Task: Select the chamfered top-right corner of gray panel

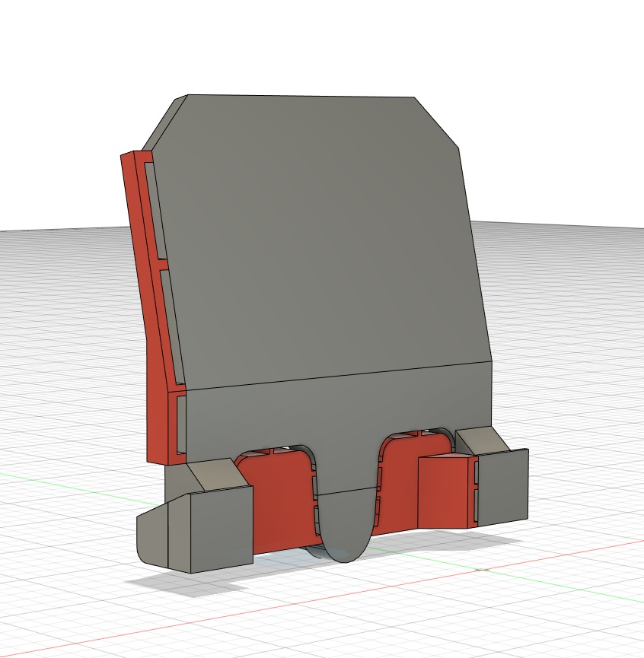Action: click(438, 122)
